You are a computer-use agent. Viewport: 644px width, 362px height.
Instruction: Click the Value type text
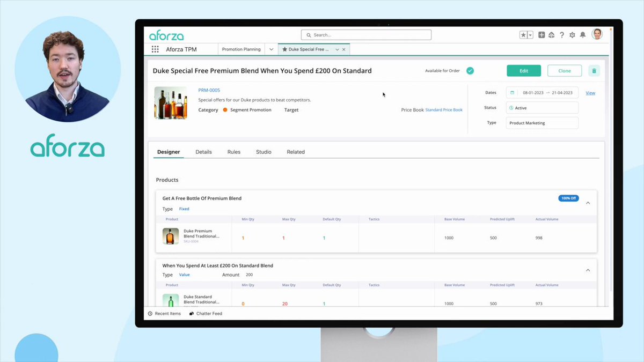[184, 275]
